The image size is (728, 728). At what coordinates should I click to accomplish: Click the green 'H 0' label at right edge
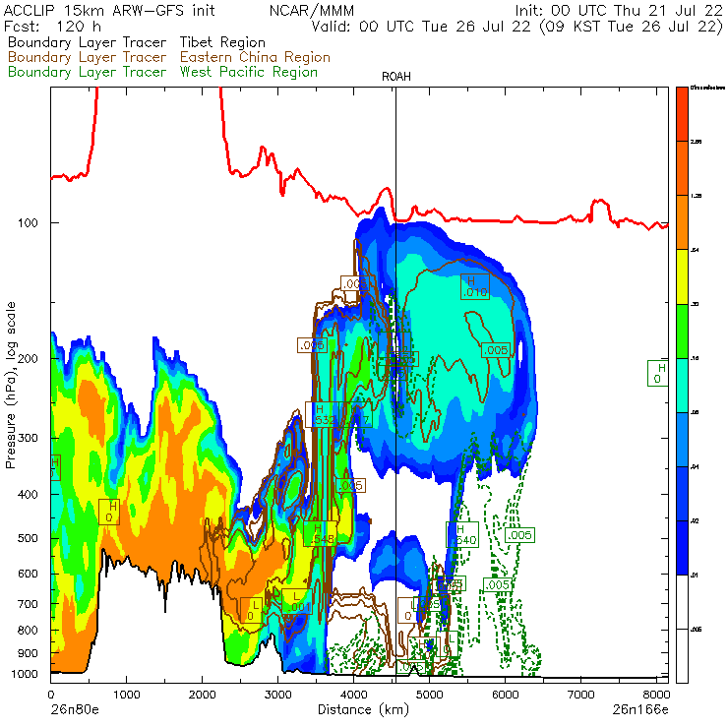(x=658, y=373)
